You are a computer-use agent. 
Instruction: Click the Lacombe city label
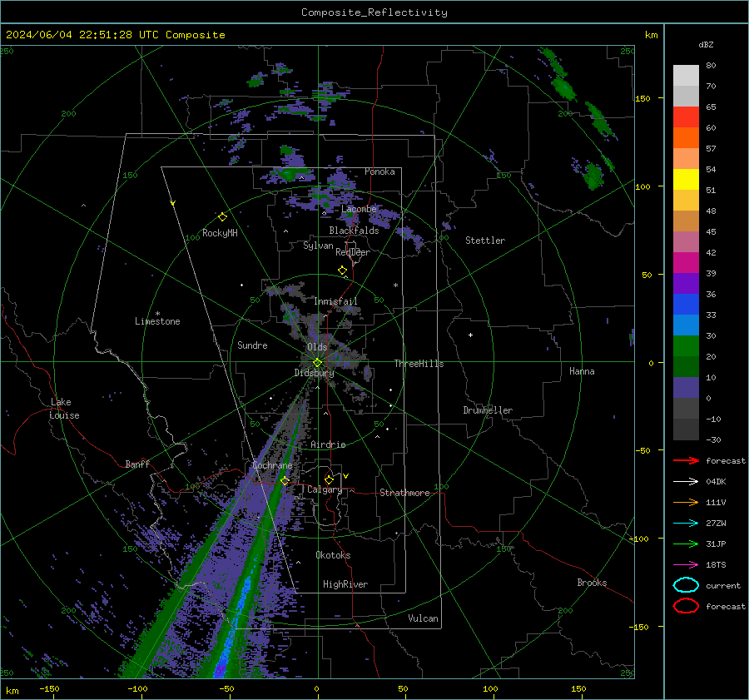pyautogui.click(x=359, y=209)
